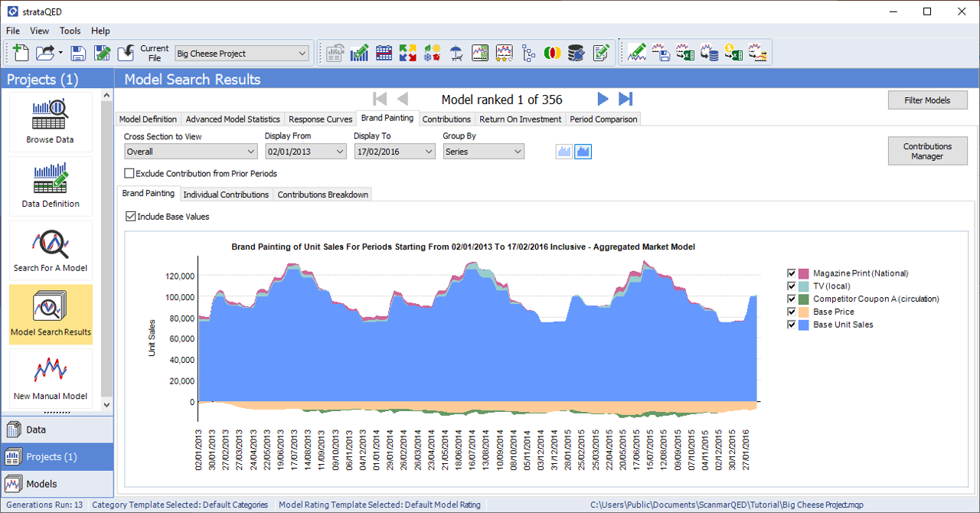Image resolution: width=980 pixels, height=513 pixels.
Task: Open the Contributions Manager button
Action: (927, 151)
